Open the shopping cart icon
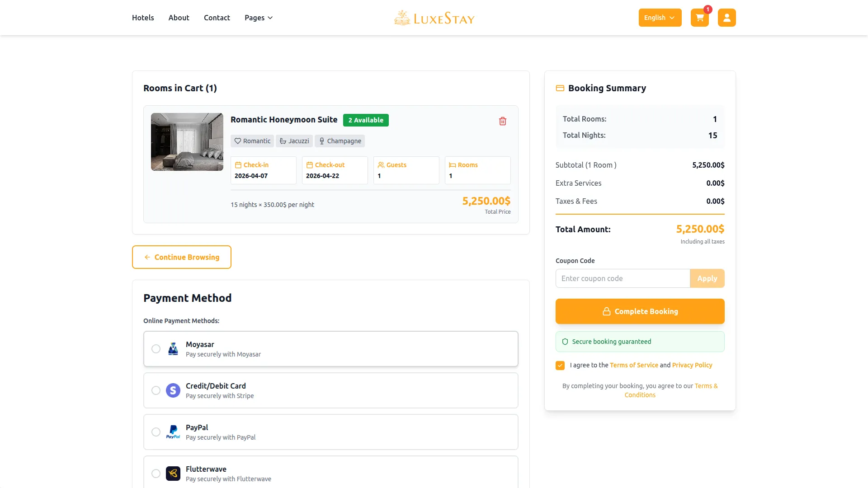 (x=699, y=18)
